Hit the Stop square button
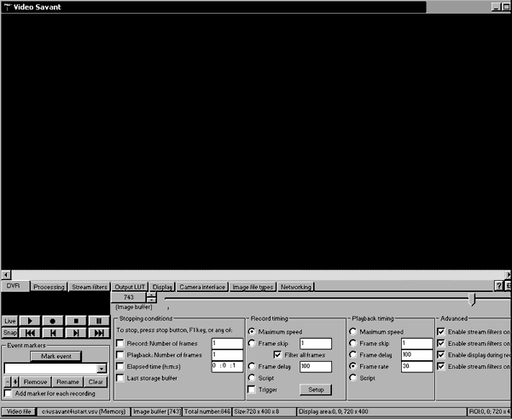 click(75, 320)
